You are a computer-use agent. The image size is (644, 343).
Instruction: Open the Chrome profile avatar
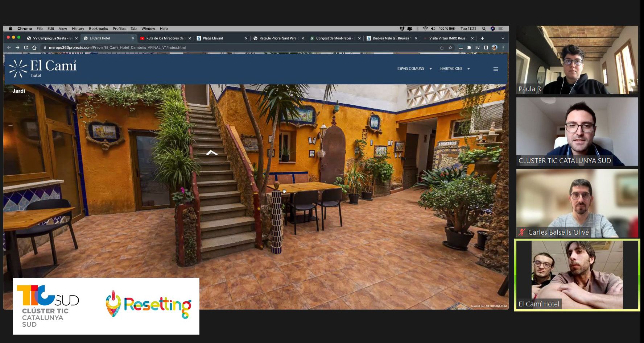(x=494, y=47)
